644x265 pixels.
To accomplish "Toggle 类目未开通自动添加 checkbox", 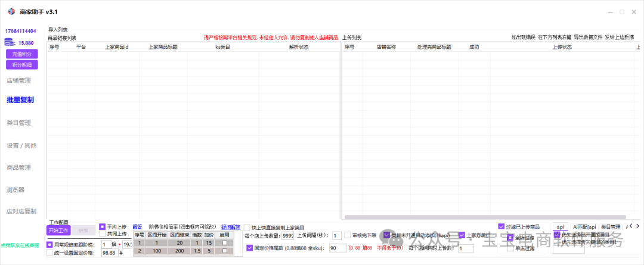I will pyautogui.click(x=386, y=235).
